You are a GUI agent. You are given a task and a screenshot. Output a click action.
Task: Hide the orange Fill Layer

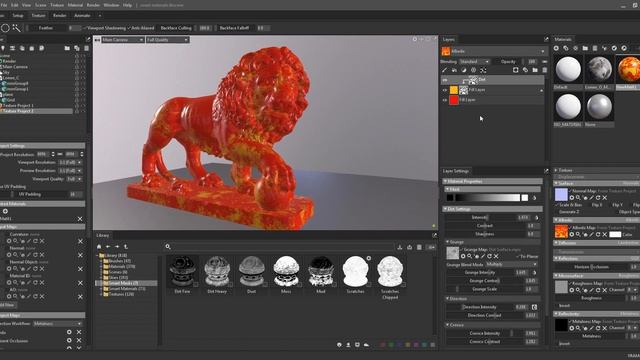(x=445, y=90)
